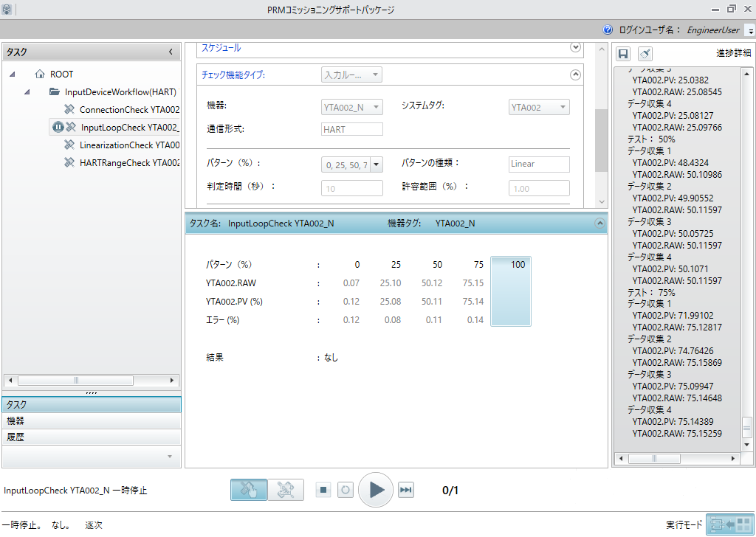Image resolution: width=756 pixels, height=537 pixels.
Task: Switch to the 機器 tab
Action: 92,421
